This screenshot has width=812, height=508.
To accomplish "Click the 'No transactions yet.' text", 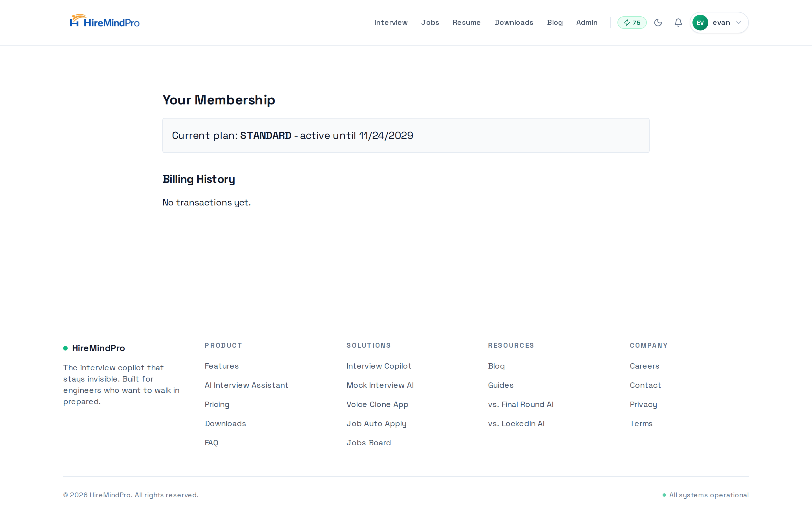I will 207,202.
